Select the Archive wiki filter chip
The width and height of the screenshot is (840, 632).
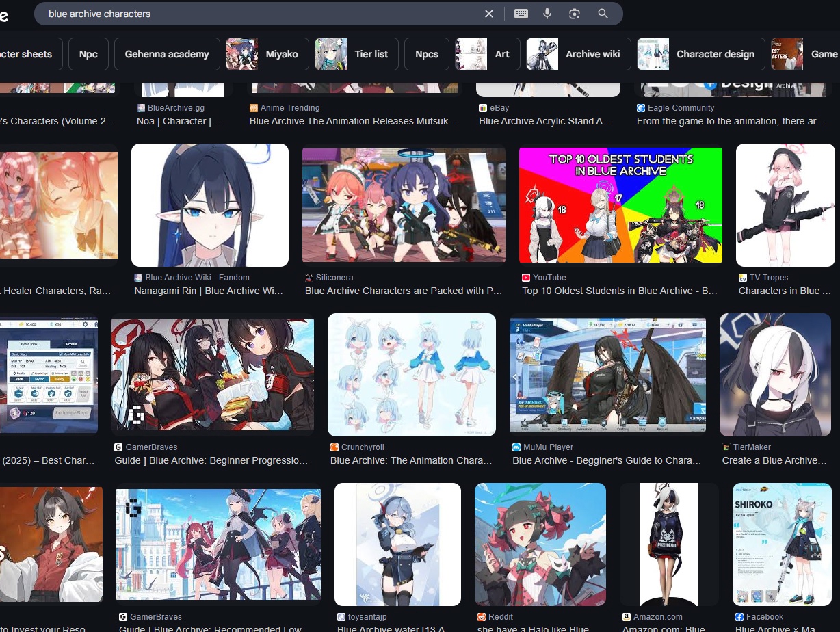click(579, 54)
